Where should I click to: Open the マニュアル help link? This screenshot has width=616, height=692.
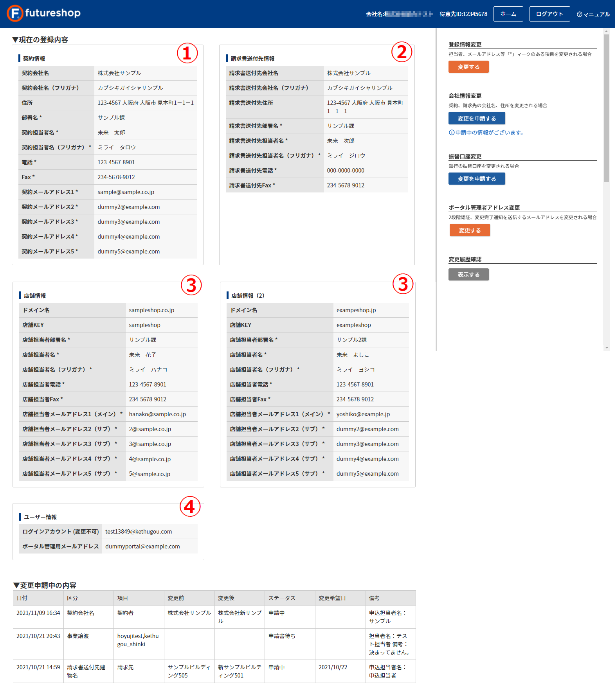pyautogui.click(x=593, y=14)
